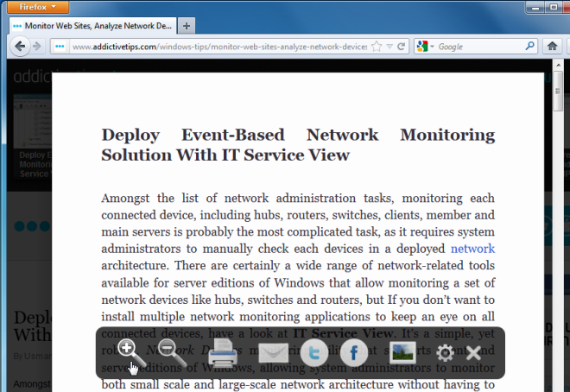Click the dimmed article thumbnail behind overlay
Viewport: 570px width, 392px height.
click(x=32, y=122)
